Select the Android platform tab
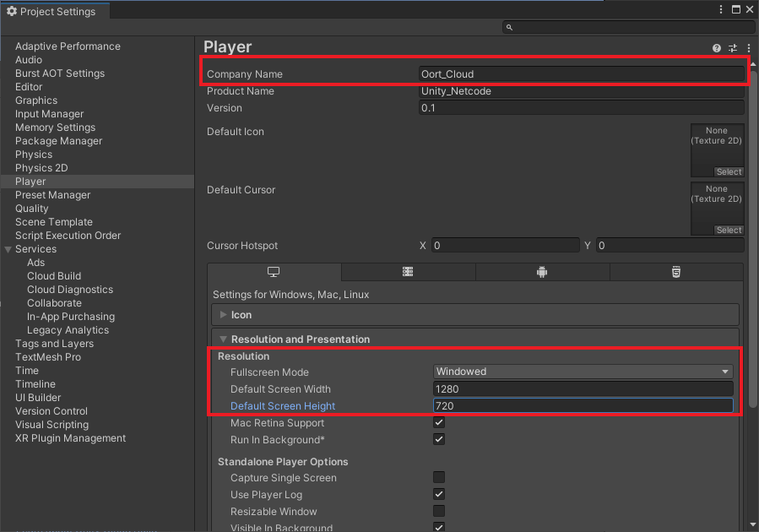The image size is (759, 532). coord(542,272)
